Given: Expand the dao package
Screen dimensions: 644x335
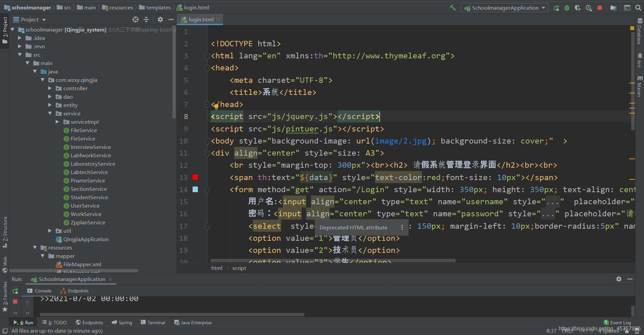Looking at the screenshot, I should [x=50, y=97].
